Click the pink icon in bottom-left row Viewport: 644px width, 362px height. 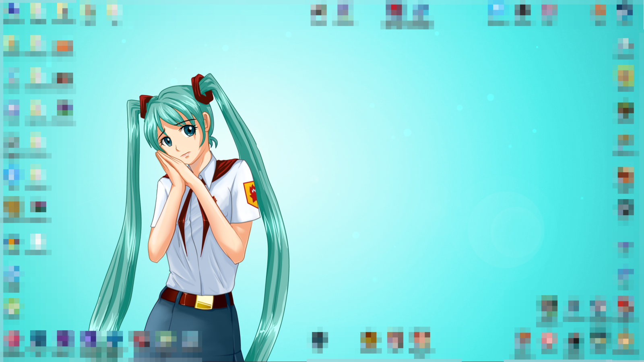pos(12,339)
